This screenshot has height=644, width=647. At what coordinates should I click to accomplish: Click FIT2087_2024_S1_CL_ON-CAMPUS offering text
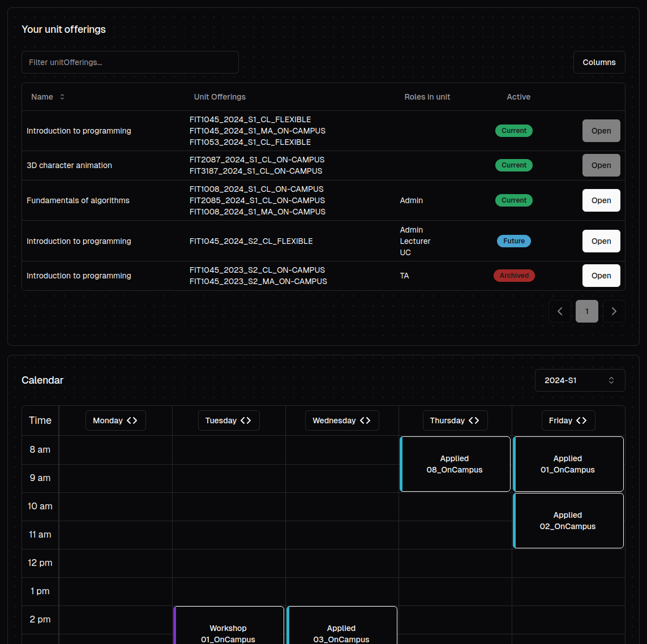coord(257,160)
